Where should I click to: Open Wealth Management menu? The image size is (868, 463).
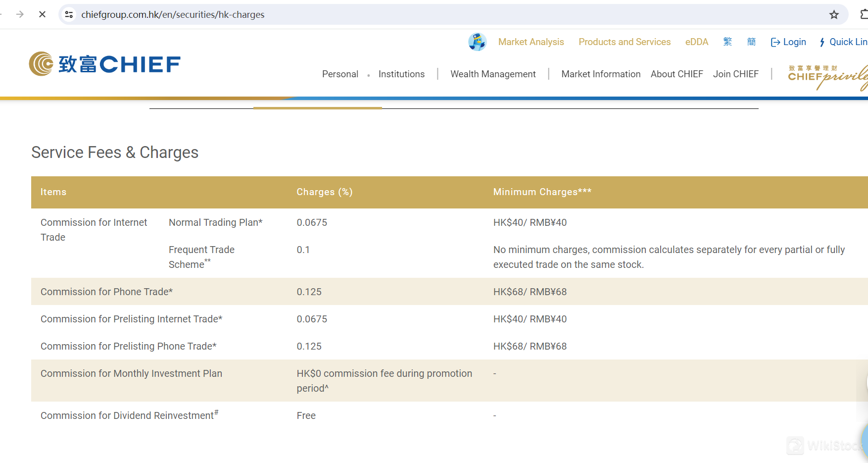pyautogui.click(x=493, y=74)
